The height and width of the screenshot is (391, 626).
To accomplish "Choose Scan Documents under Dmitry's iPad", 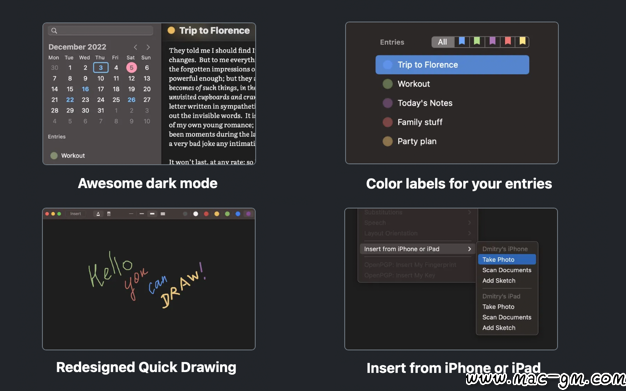I will pyautogui.click(x=507, y=318).
